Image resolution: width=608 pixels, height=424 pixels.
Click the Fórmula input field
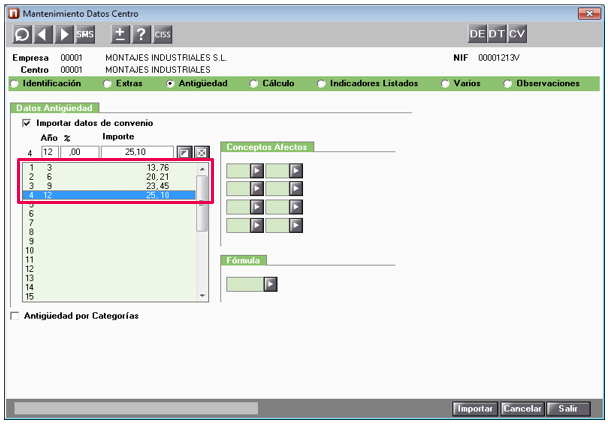(245, 284)
